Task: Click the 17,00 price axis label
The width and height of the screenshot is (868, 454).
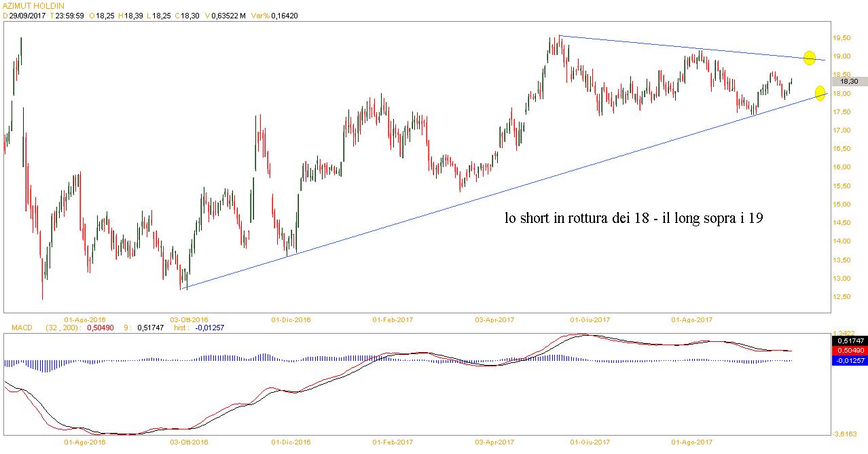Action: (842, 130)
